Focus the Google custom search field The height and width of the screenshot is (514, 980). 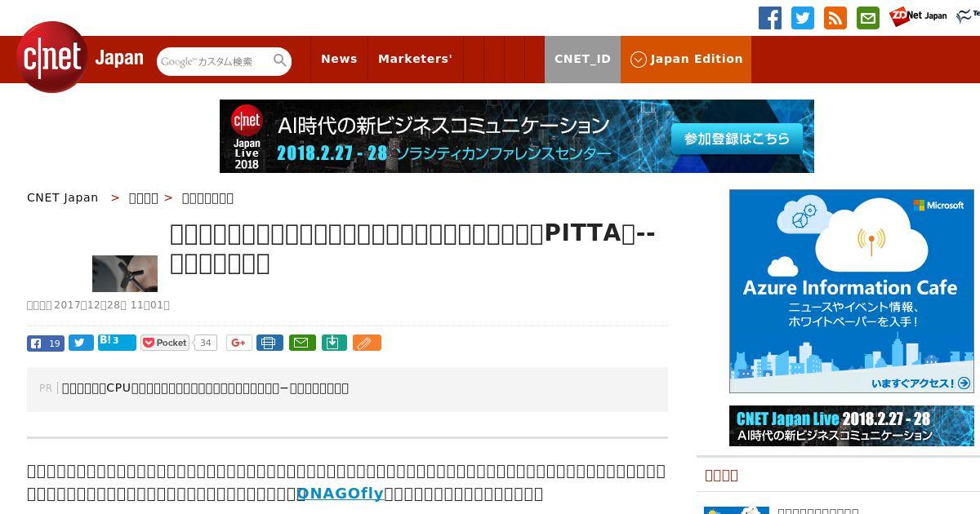215,61
